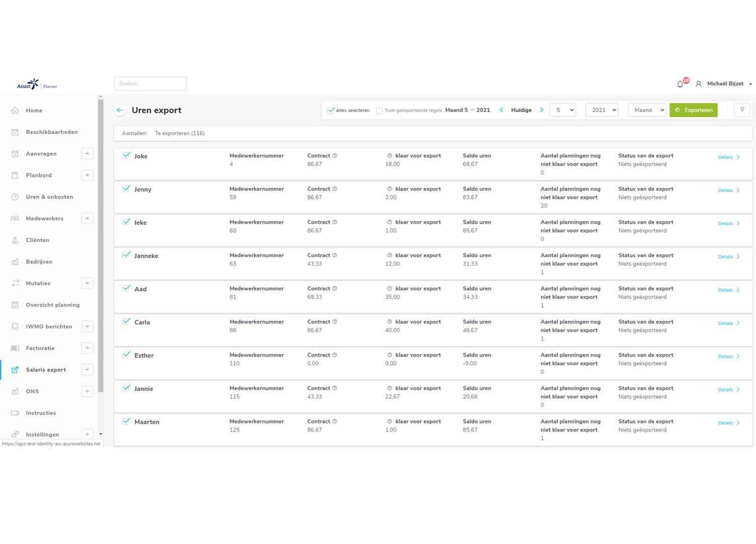This screenshot has width=756, height=544.
Task: Toggle the Alles selecteren checkbox
Action: click(x=331, y=111)
